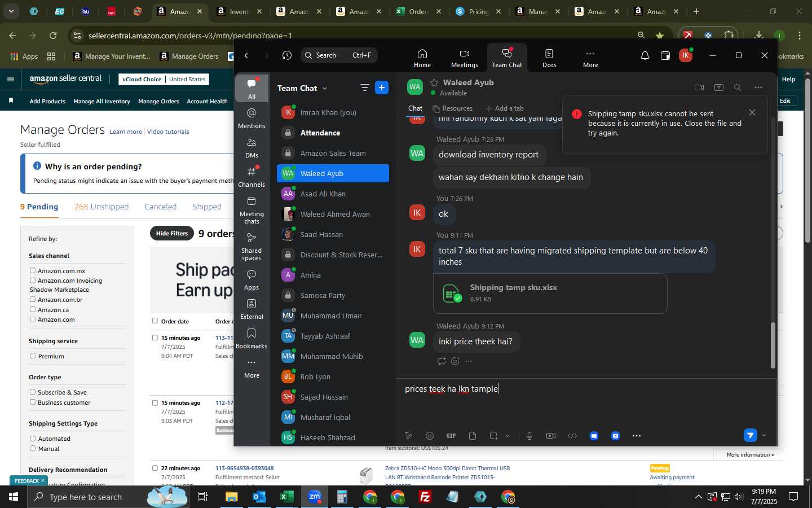Open Bookmarks in Zoom sidebar
Screen dimensions: 812x508
click(251, 339)
